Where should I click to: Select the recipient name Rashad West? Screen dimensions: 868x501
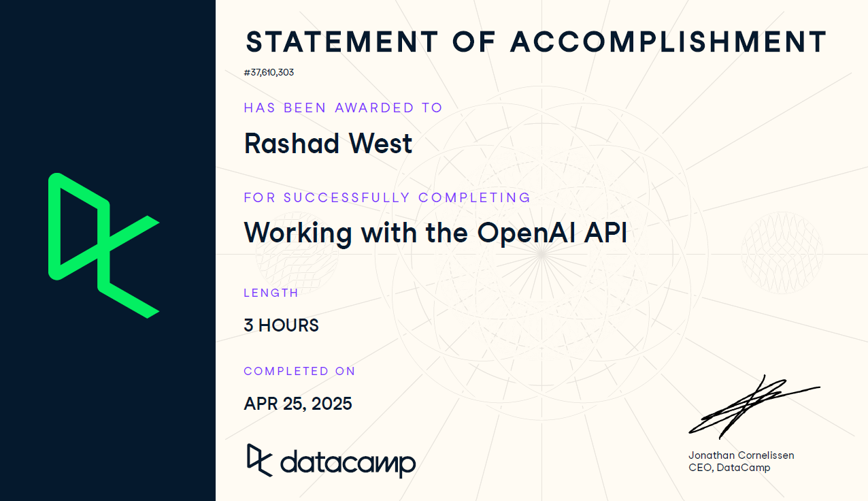tap(328, 144)
